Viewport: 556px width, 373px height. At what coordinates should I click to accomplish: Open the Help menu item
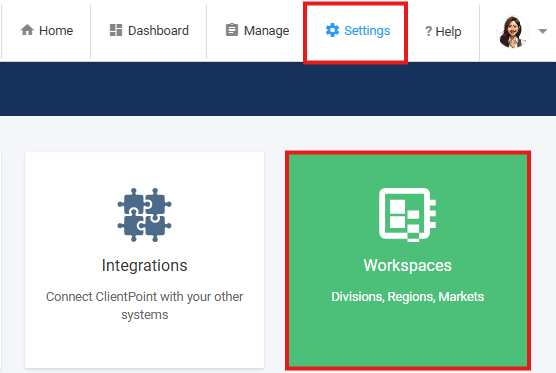pos(443,32)
